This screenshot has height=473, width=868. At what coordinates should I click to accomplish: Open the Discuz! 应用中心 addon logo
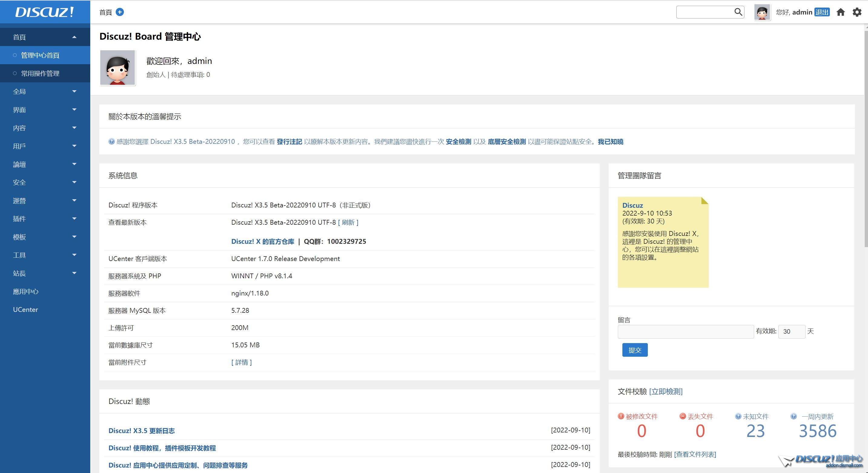click(821, 461)
